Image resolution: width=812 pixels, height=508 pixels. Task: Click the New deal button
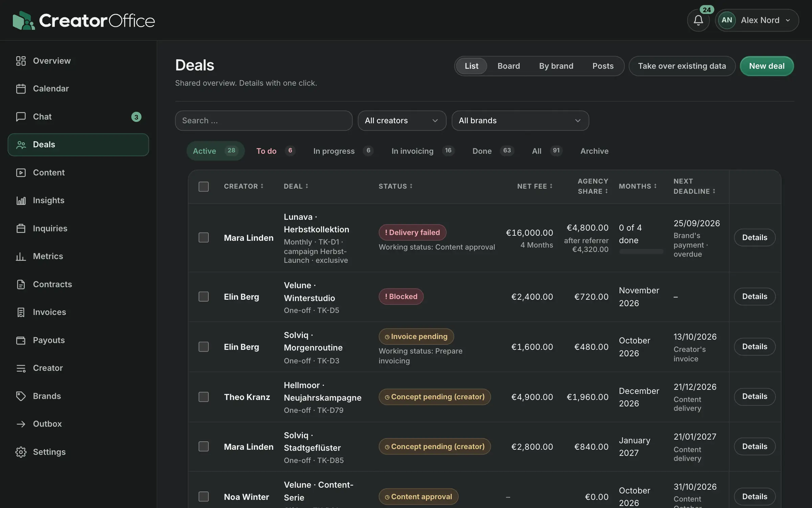pos(767,66)
